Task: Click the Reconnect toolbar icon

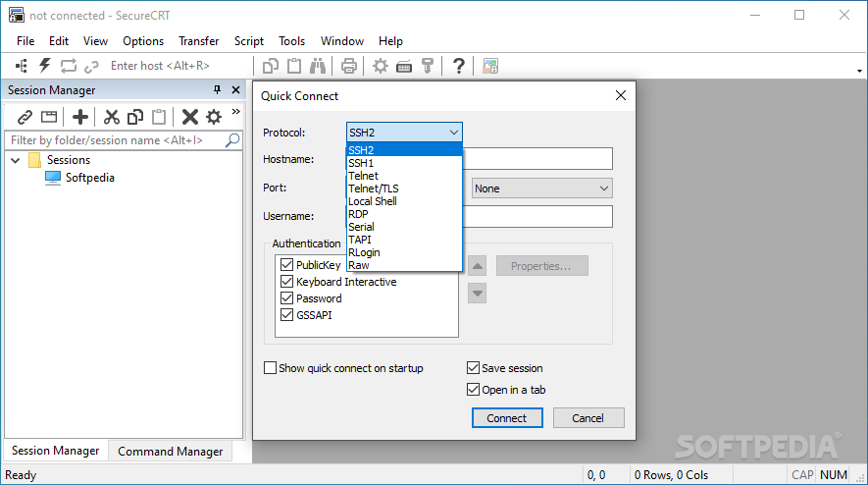Action: click(x=68, y=66)
